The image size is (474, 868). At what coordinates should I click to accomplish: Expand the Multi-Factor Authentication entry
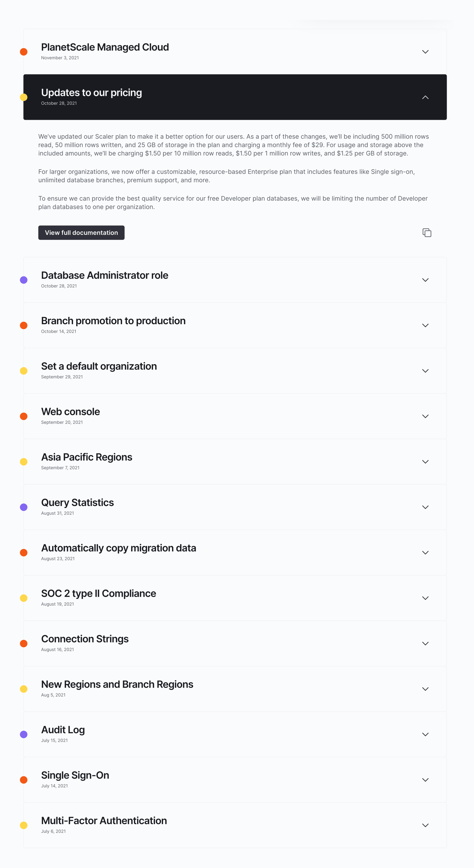425,825
